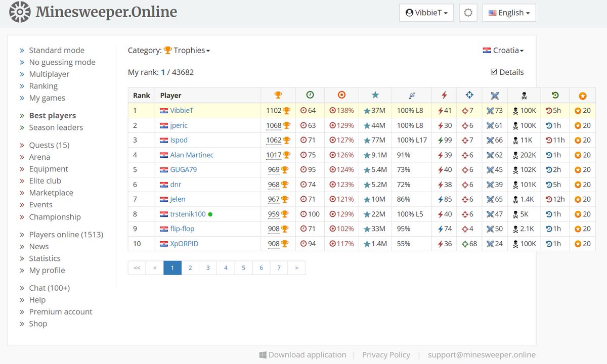Go to pagination page 2

coord(190,268)
